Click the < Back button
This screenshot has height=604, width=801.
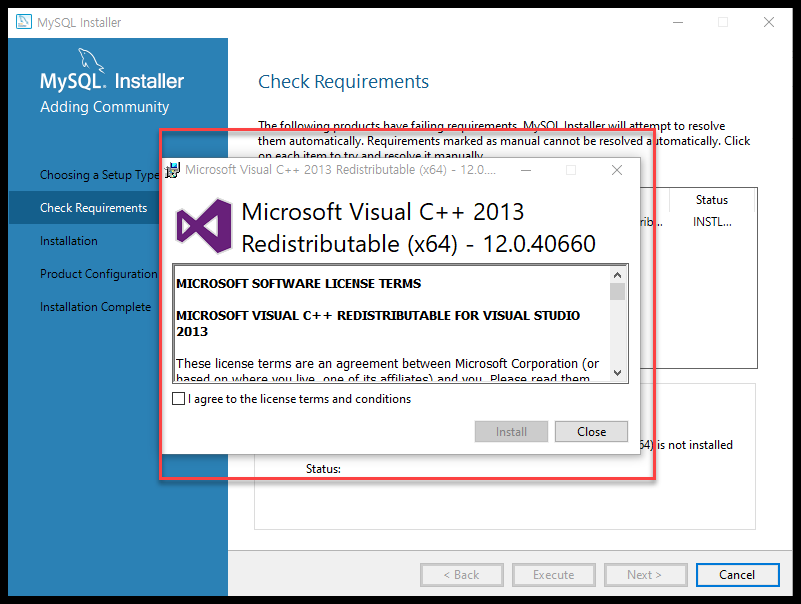pos(461,575)
